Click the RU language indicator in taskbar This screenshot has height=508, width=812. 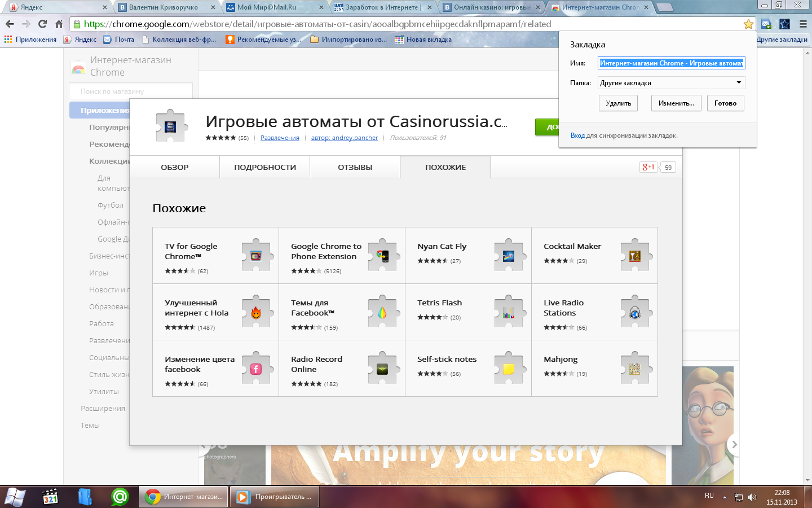point(709,496)
